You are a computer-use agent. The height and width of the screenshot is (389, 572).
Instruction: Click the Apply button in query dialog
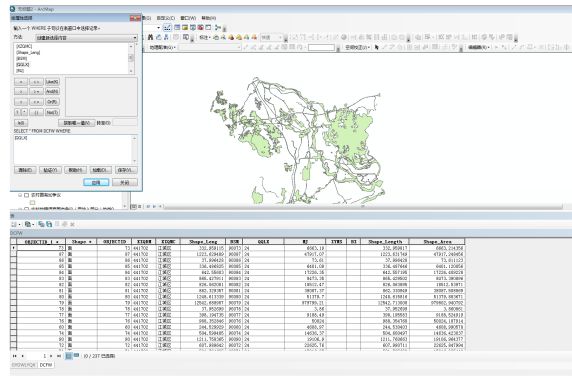96,182
